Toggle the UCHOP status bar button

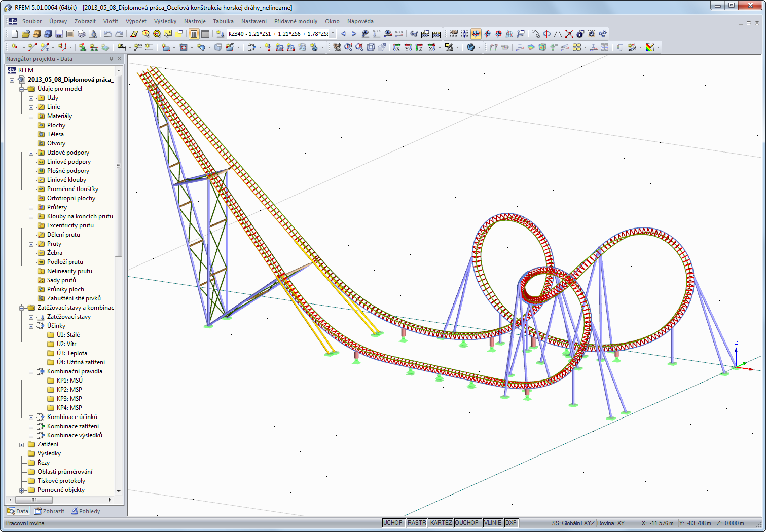click(x=393, y=523)
